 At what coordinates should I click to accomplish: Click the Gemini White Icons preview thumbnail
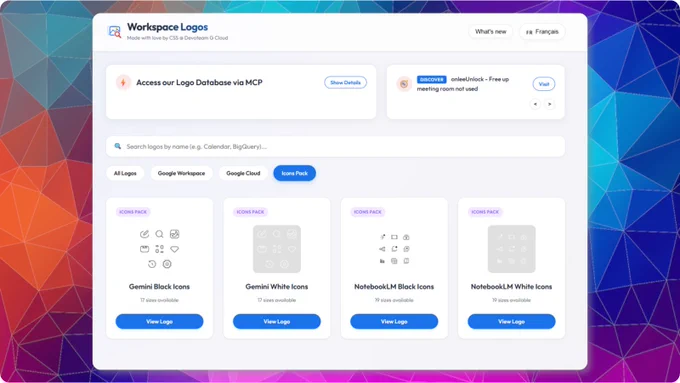(x=277, y=249)
